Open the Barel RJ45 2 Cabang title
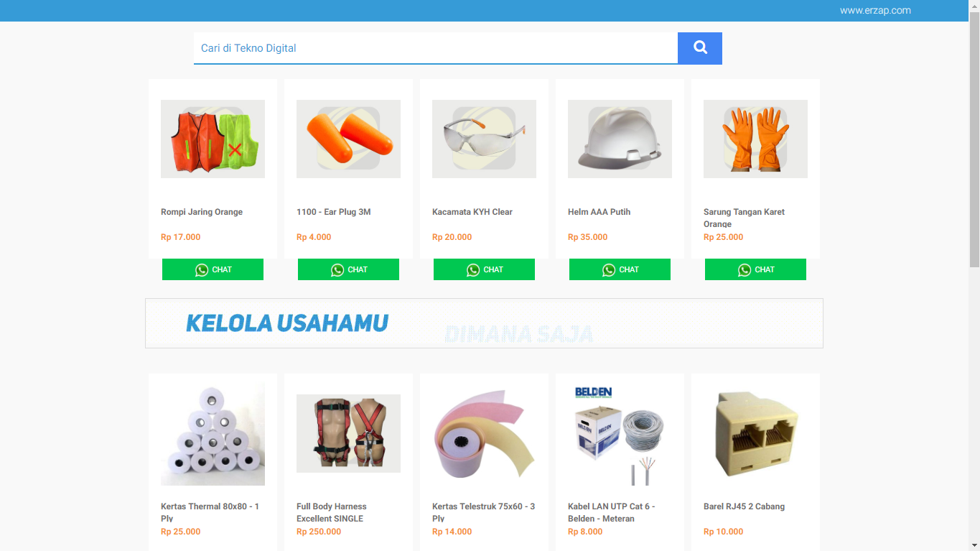 coord(744,506)
